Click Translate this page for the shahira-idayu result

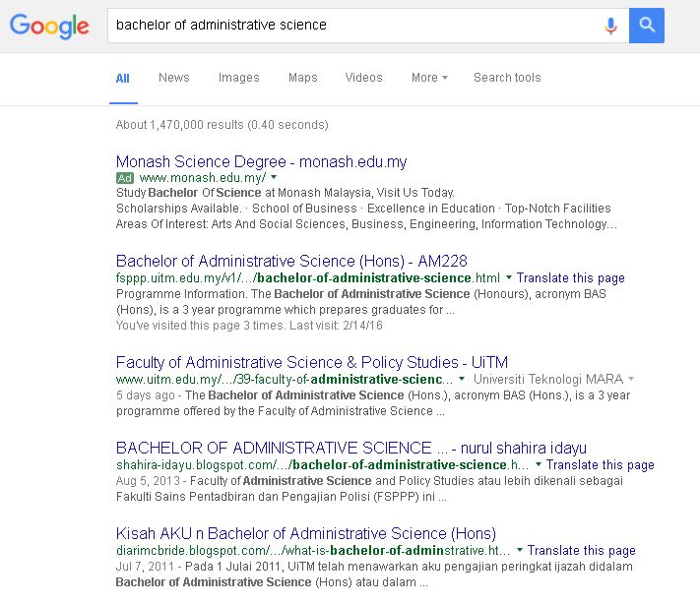point(601,465)
